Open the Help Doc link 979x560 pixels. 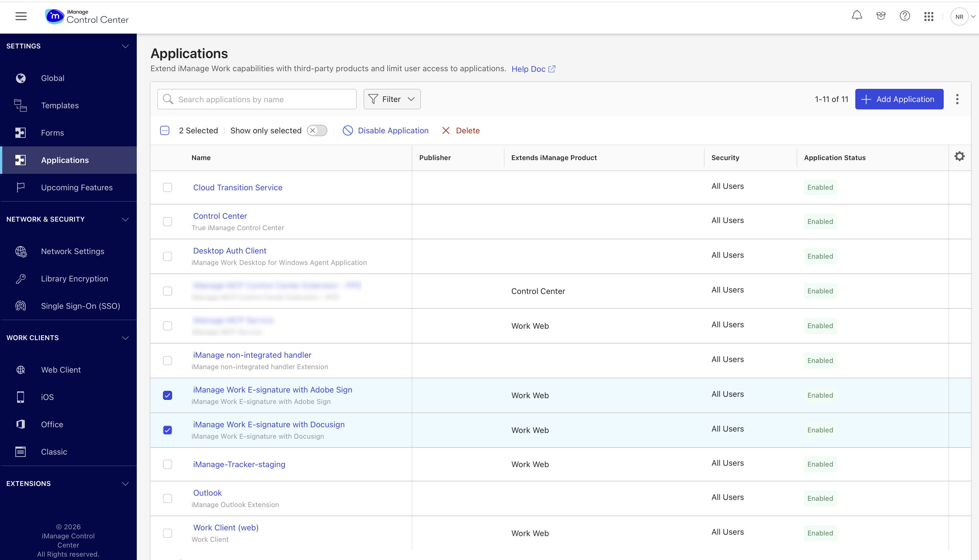click(x=533, y=69)
